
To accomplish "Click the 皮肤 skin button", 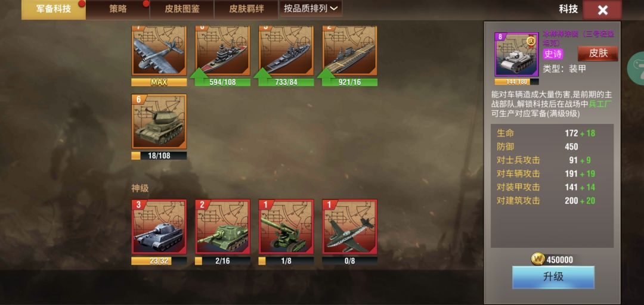I will pos(598,54).
